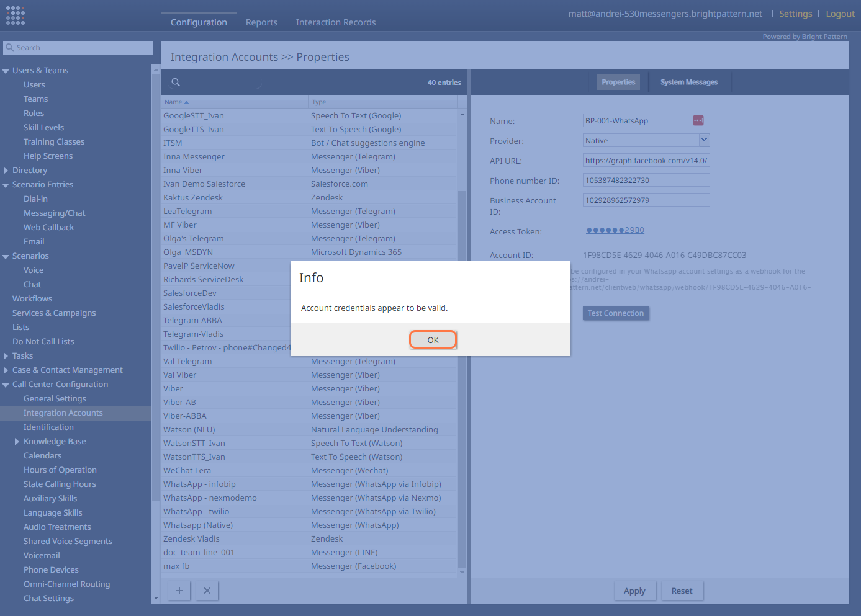Expand the Knowledge Base node
The height and width of the screenshot is (616, 861).
coord(17,442)
